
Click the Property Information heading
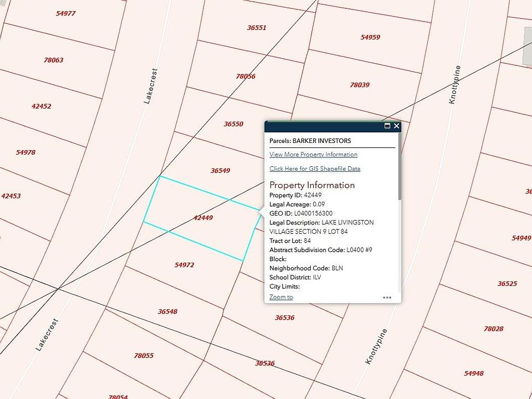(x=312, y=185)
